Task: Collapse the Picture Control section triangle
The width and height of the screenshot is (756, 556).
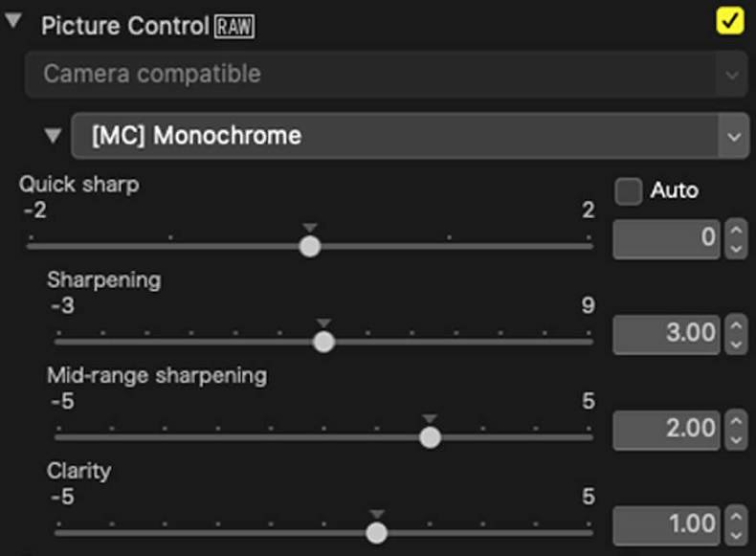Action: coord(13,23)
